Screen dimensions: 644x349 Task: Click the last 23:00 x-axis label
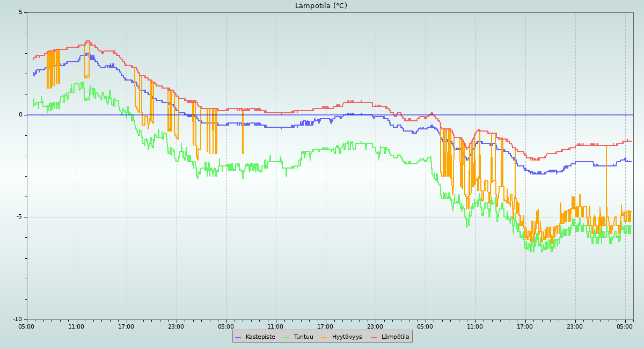click(x=575, y=326)
